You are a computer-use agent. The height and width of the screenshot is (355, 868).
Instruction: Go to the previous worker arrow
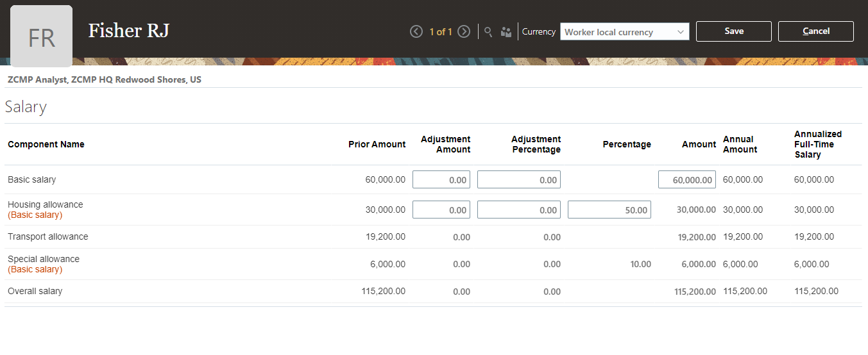pyautogui.click(x=416, y=31)
